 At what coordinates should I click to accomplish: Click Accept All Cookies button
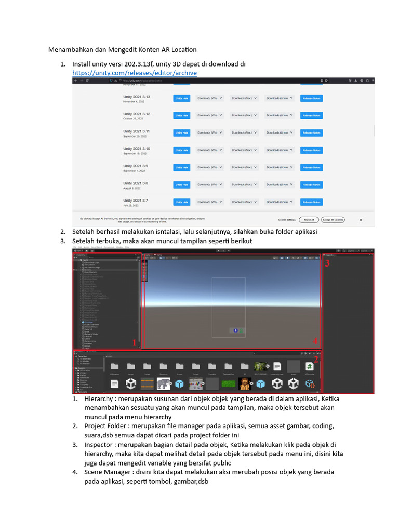tap(332, 220)
